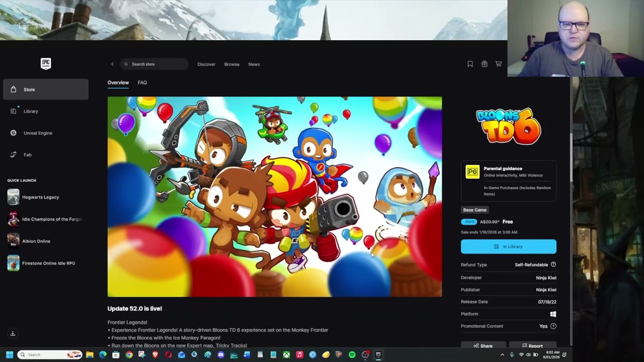The height and width of the screenshot is (362, 644).
Task: Click the Windows platform icon
Action: [553, 314]
